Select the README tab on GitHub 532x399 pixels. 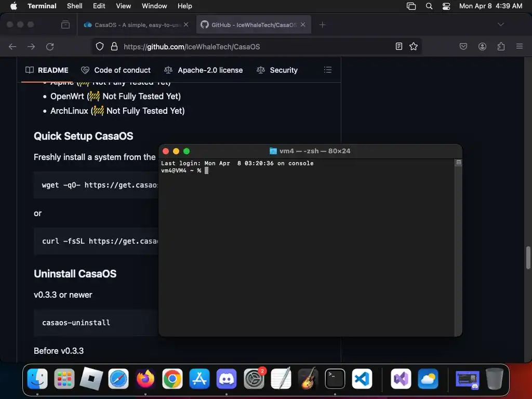point(47,70)
